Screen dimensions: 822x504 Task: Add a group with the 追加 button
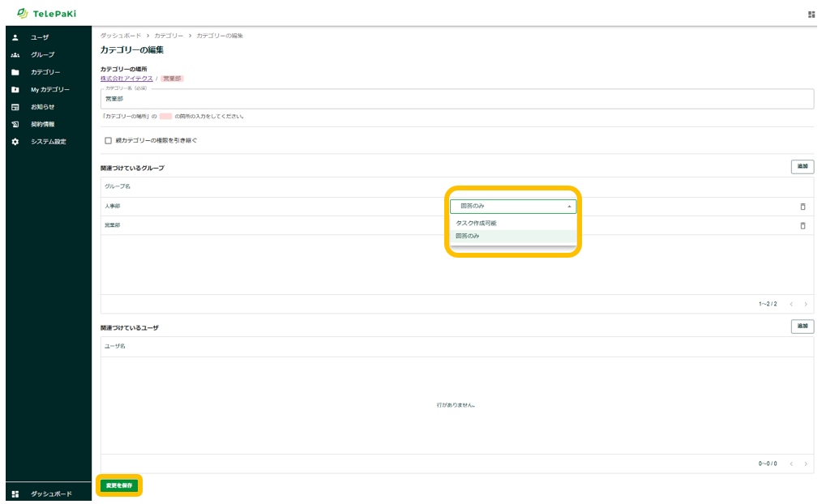tap(802, 166)
